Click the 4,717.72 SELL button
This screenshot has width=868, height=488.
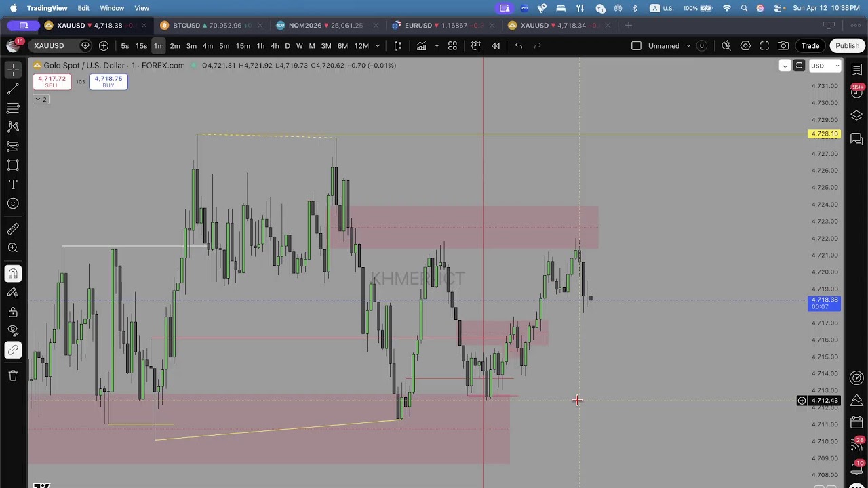[52, 81]
